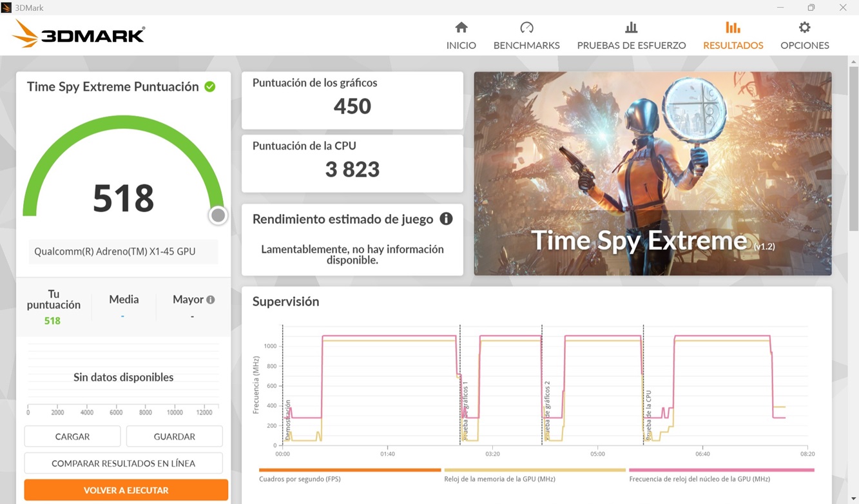
Task: Click COMPARAR RESULTADOS EN LÍNEA button
Action: pos(123,463)
